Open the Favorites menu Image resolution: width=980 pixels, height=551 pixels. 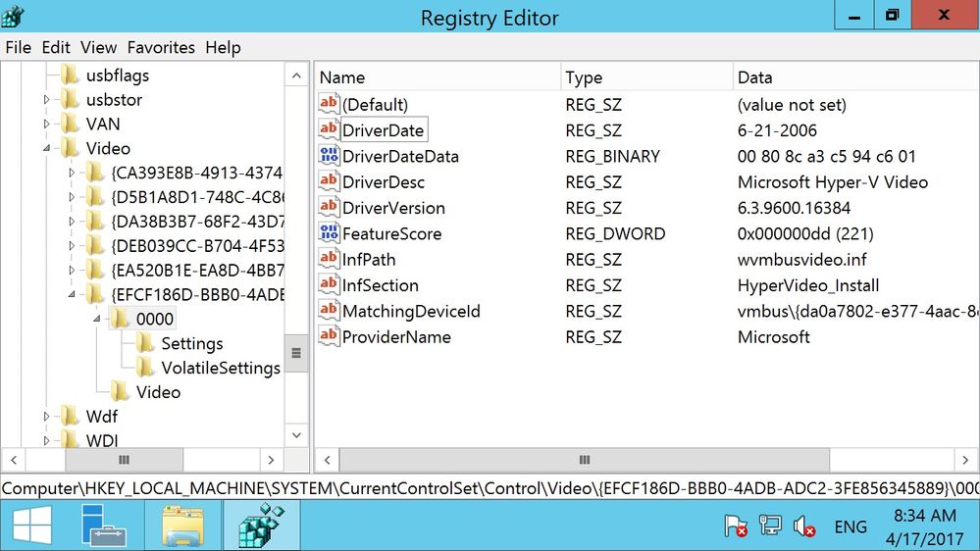tap(161, 47)
